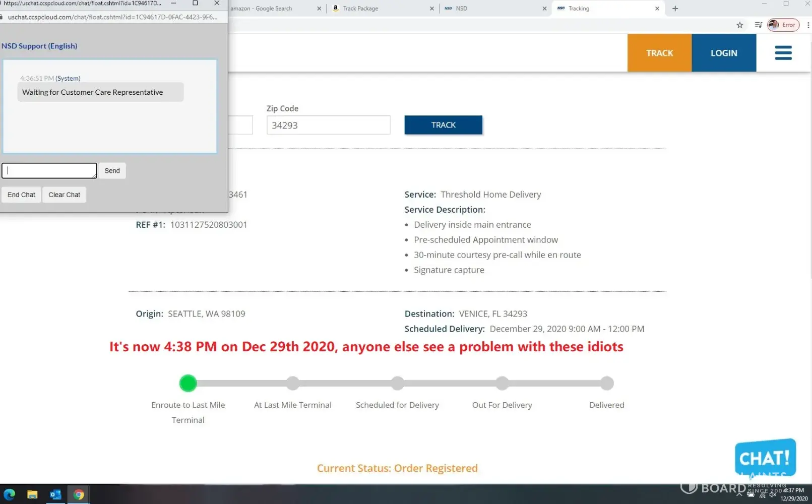Focus the Zip Code input field

(x=328, y=125)
